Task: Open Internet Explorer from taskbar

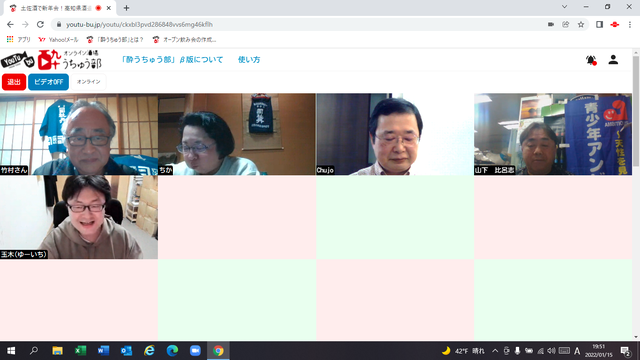Action: [x=149, y=351]
